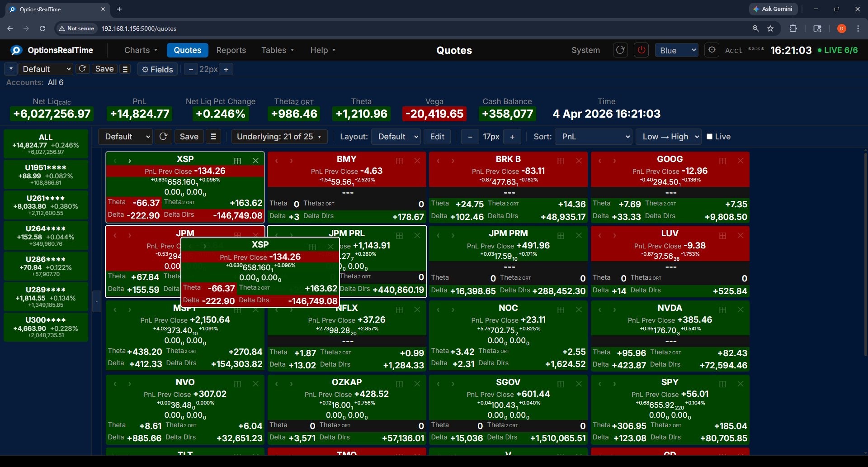Click the browser zoom magnifier icon

[755, 29]
